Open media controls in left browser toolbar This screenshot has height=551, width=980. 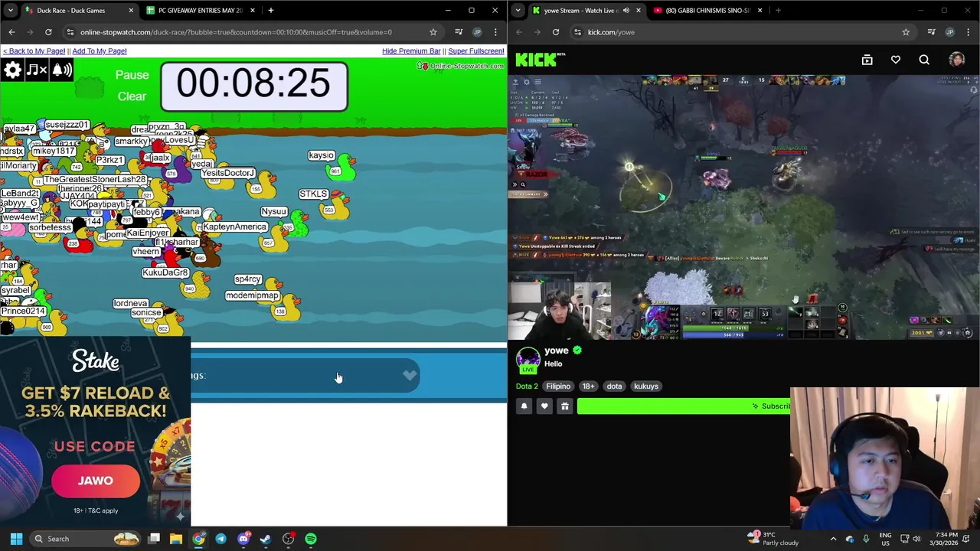459,32
